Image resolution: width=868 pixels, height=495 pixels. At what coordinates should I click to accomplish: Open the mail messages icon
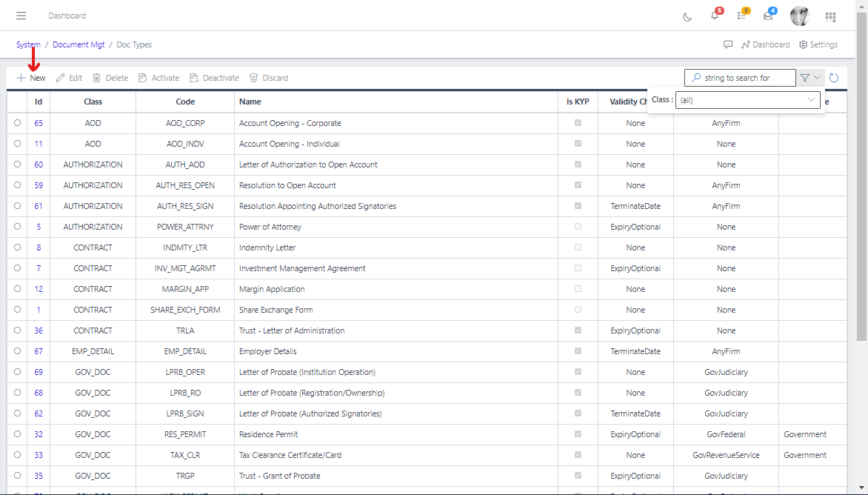[768, 16]
